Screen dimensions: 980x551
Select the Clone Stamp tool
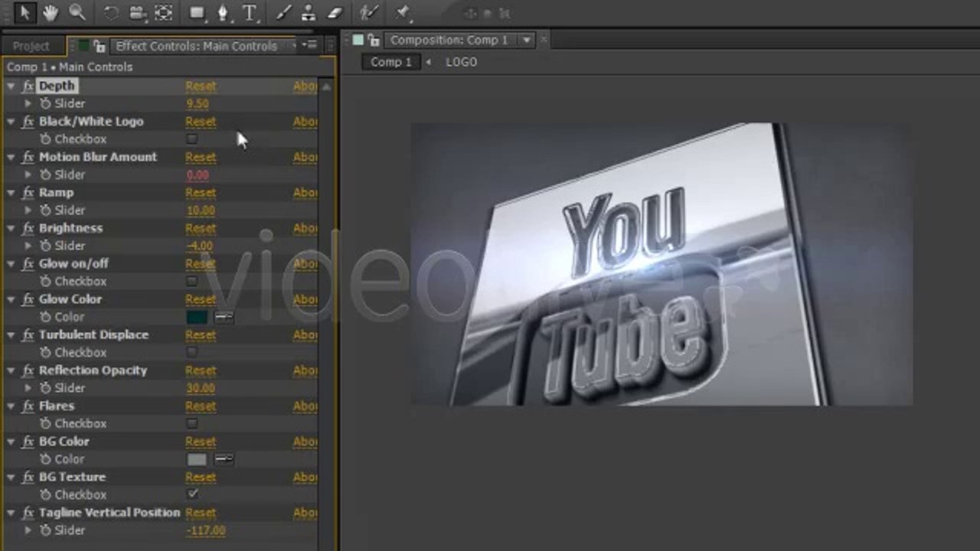309,13
